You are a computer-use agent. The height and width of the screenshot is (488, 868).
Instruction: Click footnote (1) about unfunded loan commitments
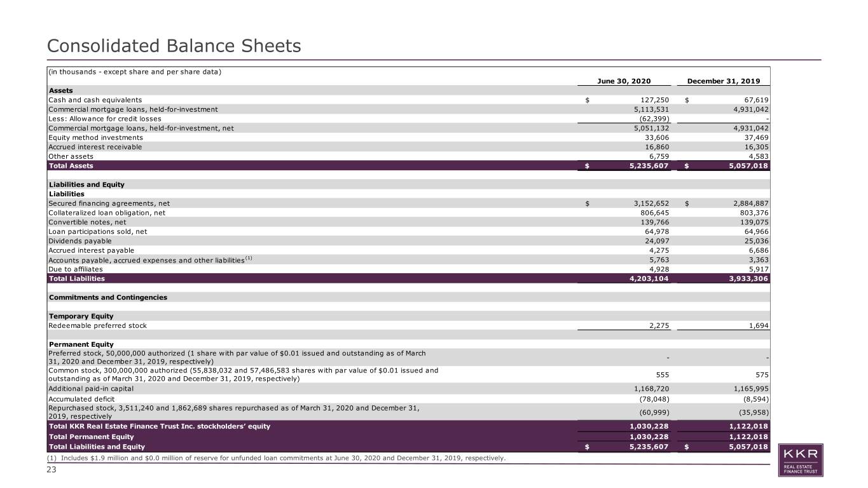tap(277, 459)
